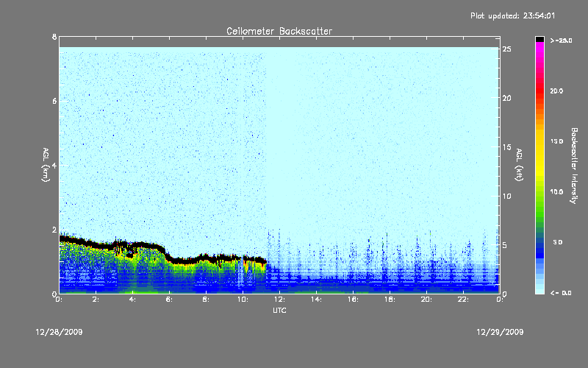Click the "10:" hour tick on time axis
Screen dimensions: 588x368
click(243, 300)
